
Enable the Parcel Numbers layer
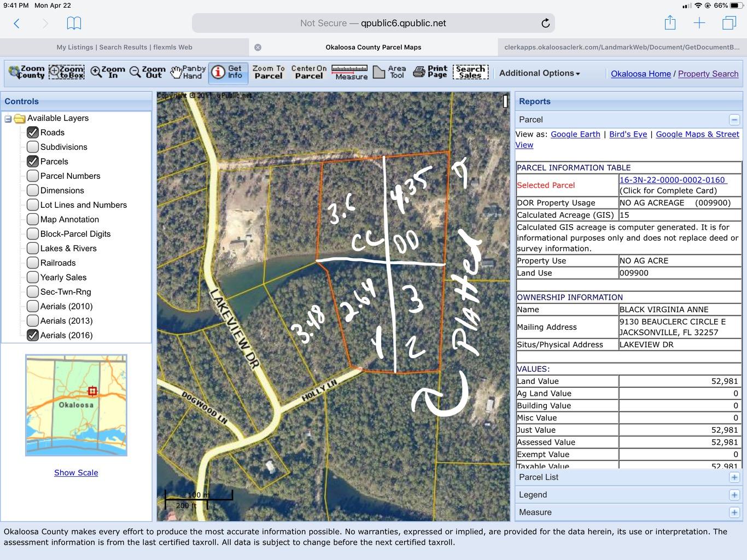click(33, 176)
